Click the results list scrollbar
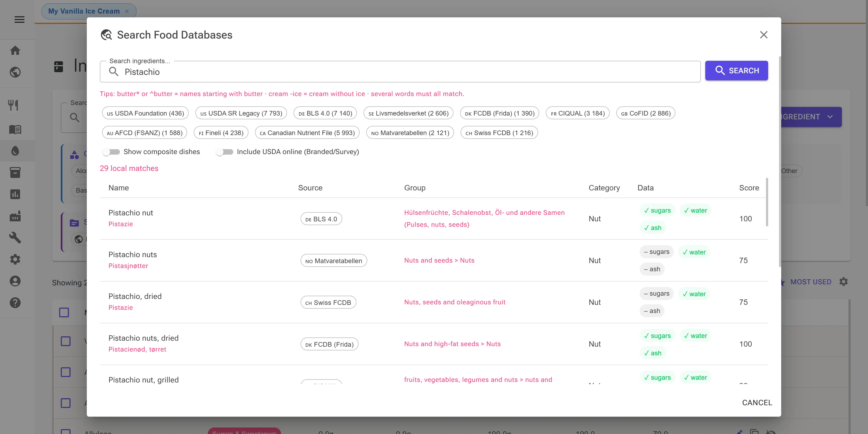The width and height of the screenshot is (868, 434). coord(767,202)
